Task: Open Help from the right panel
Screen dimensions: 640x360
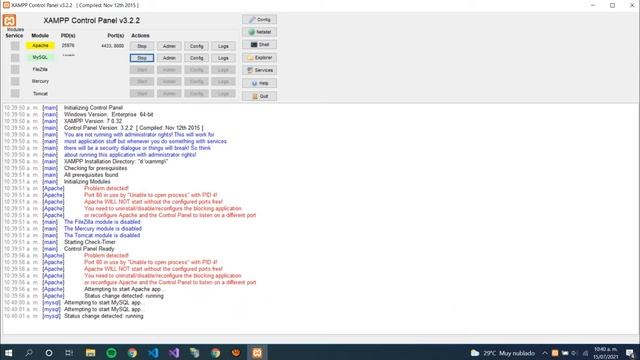Action: (x=260, y=83)
